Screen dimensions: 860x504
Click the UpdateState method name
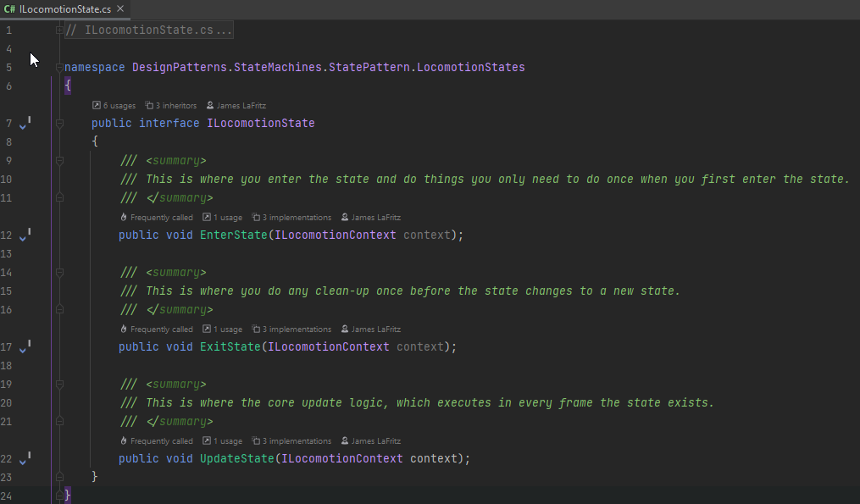[236, 459]
